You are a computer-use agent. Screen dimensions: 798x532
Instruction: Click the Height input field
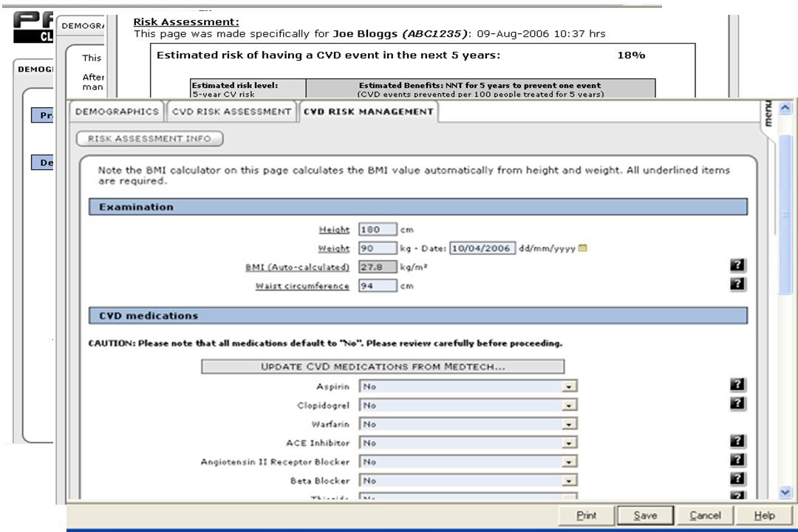click(378, 230)
